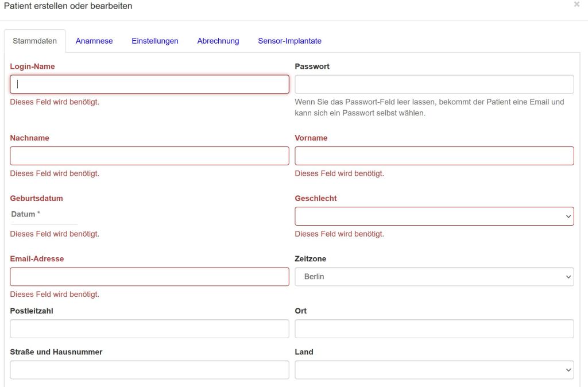Click the Nachname text box
This screenshot has height=387, width=588.
(149, 156)
